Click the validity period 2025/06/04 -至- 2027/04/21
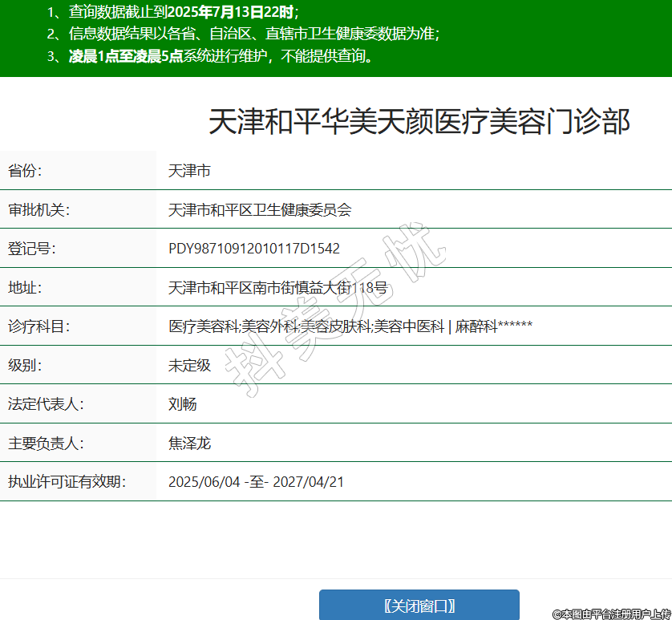This screenshot has width=672, height=620. click(256, 482)
